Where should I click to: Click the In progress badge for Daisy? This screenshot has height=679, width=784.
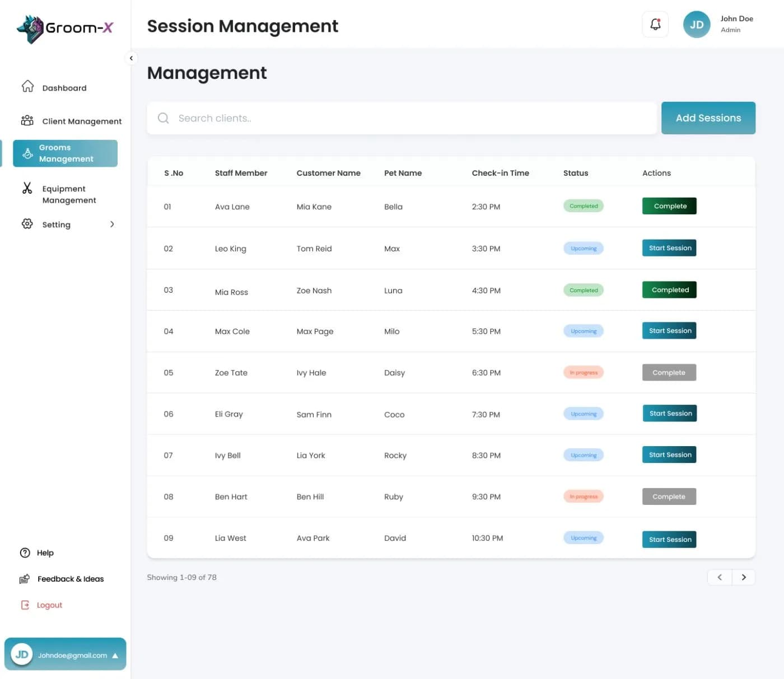click(584, 372)
